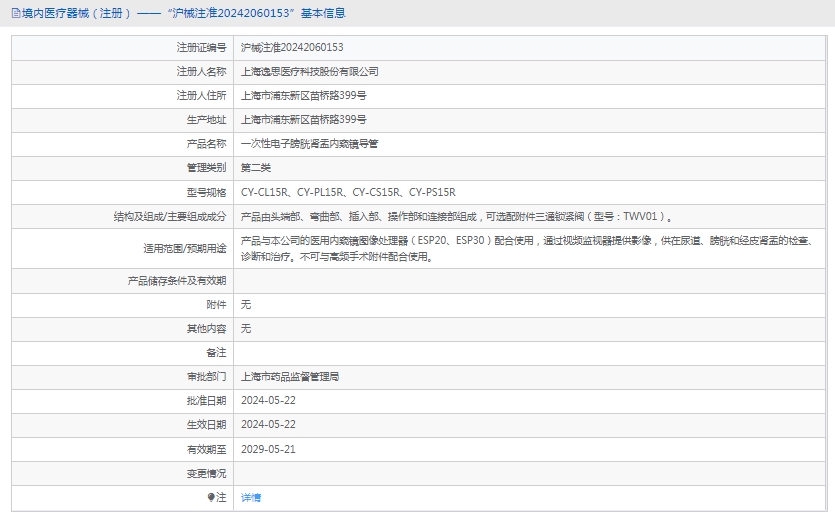This screenshot has width=835, height=520.
Task: Click the 注册证编号 row label
Action: 201,47
